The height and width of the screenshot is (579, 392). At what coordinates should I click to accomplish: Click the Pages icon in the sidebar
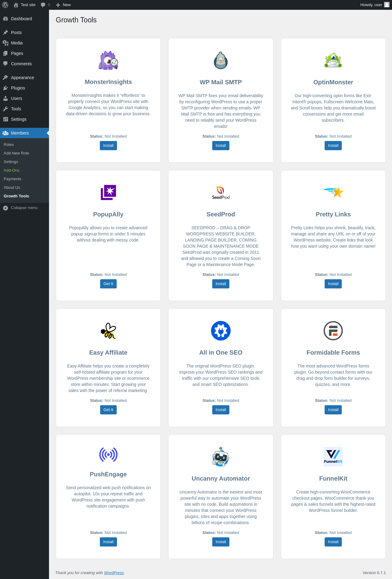tap(6, 53)
